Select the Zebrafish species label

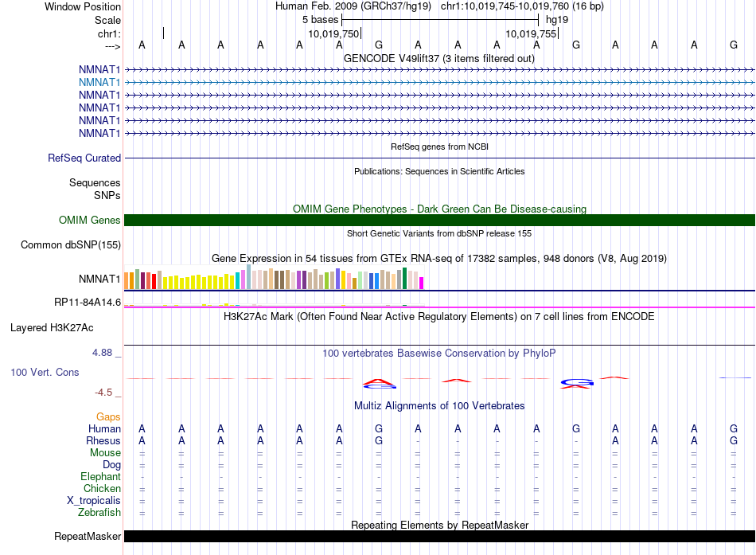point(99,513)
